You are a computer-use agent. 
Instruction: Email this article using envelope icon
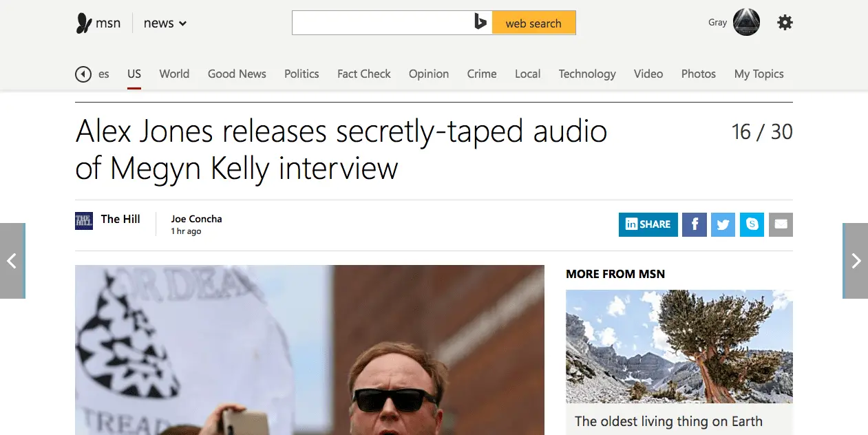(781, 224)
